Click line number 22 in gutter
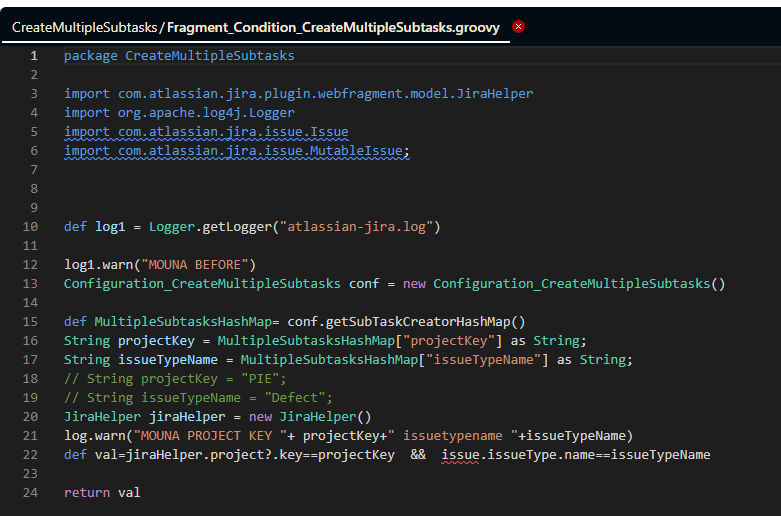This screenshot has height=516, width=781. tap(30, 455)
